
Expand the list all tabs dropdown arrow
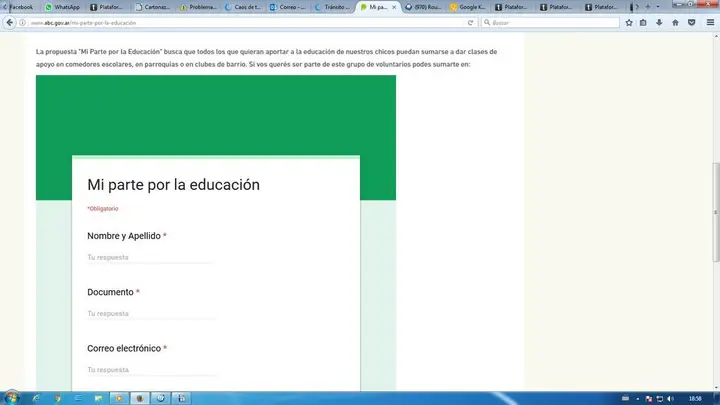(658, 7)
